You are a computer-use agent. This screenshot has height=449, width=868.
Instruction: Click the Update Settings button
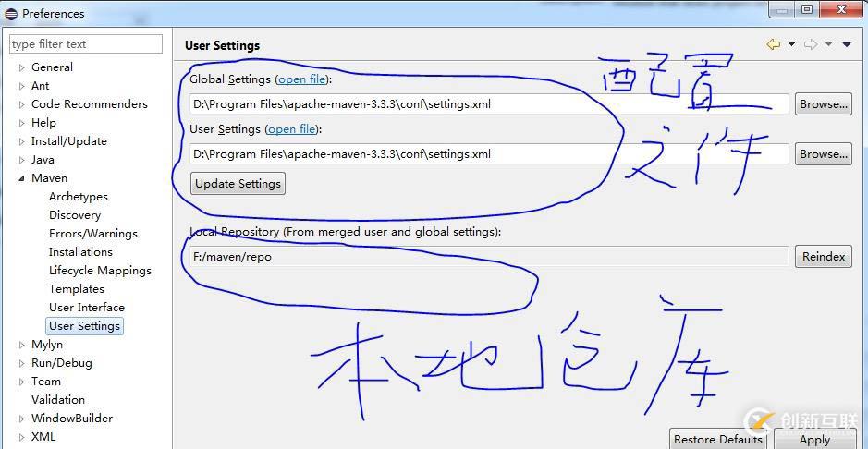coord(238,184)
